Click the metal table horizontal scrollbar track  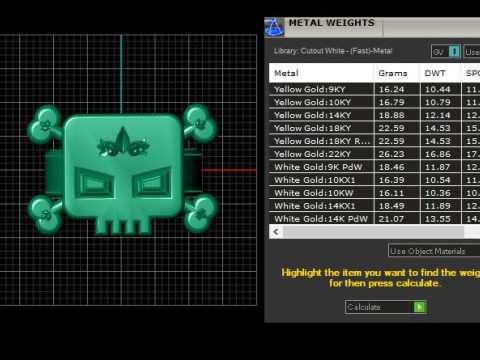pyautogui.click(x=374, y=232)
